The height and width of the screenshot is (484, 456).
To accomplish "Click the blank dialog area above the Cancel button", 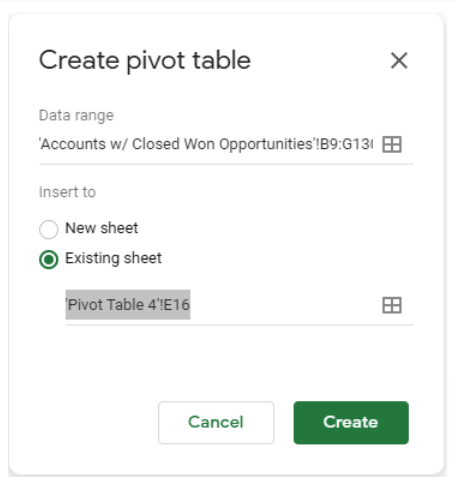I will coord(216,363).
